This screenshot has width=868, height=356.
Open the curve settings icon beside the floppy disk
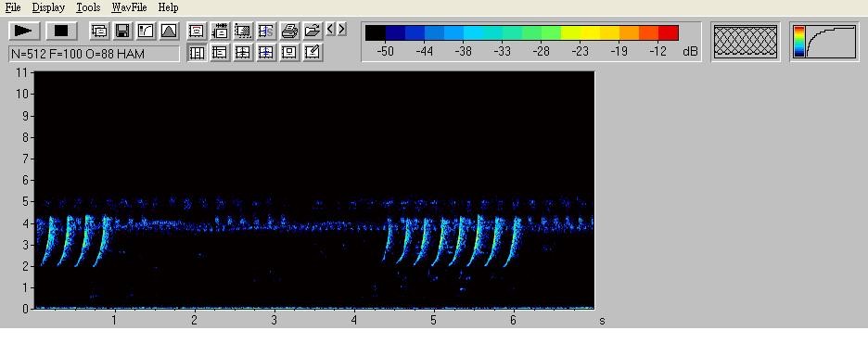click(x=146, y=31)
